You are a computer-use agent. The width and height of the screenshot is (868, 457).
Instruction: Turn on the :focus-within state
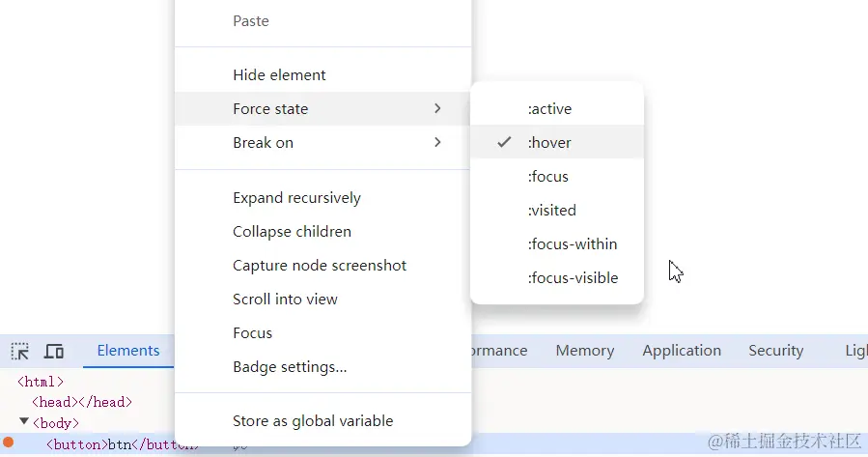click(x=572, y=244)
